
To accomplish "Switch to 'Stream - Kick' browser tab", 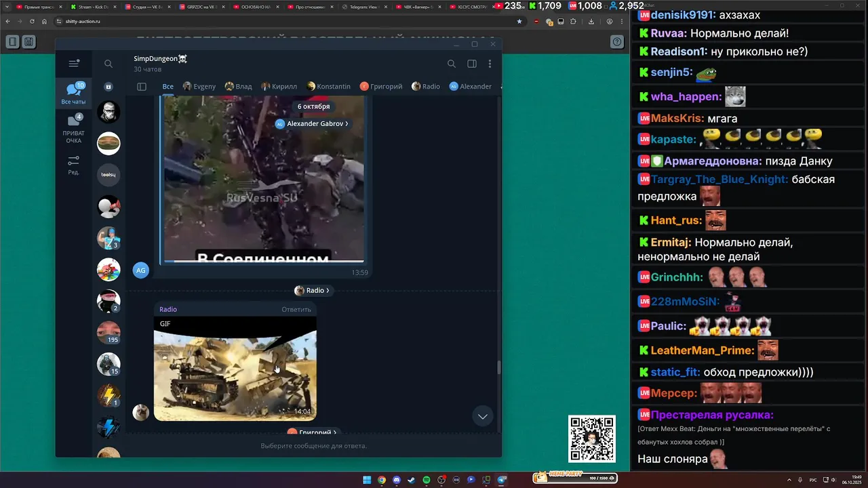I will pyautogui.click(x=94, y=7).
